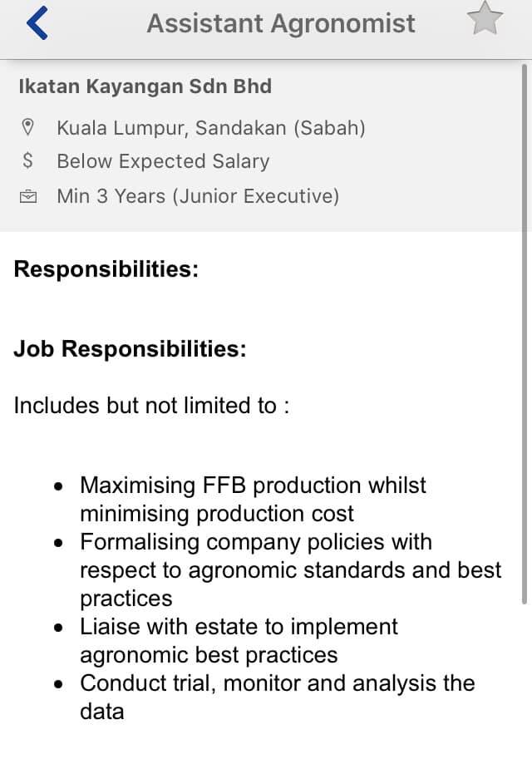Screen dimensions: 532x759
Task: Click 'Liaise with estate' bullet
Action: (239, 640)
